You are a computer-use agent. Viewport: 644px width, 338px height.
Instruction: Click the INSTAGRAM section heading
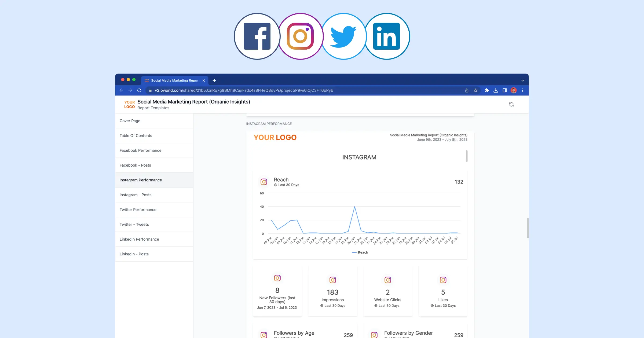[x=359, y=157]
